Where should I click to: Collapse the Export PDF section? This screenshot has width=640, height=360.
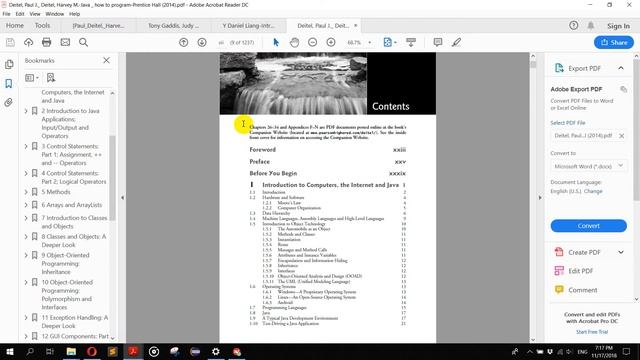[621, 68]
